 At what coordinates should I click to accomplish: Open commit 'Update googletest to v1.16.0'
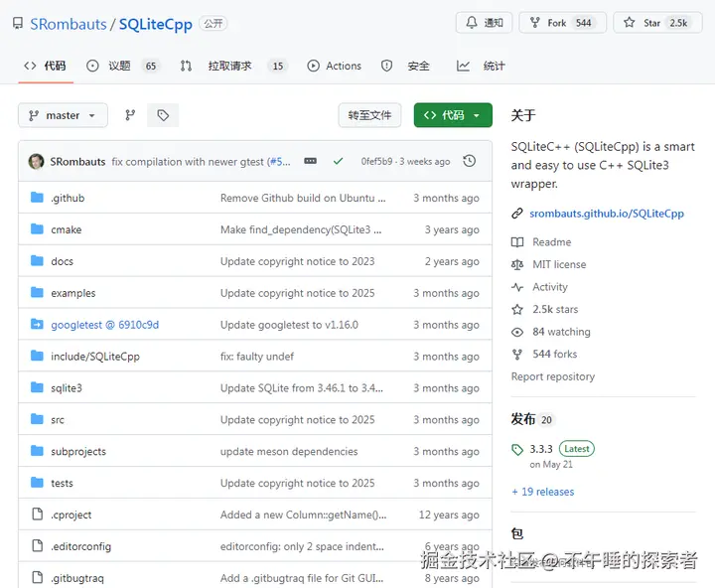289,325
